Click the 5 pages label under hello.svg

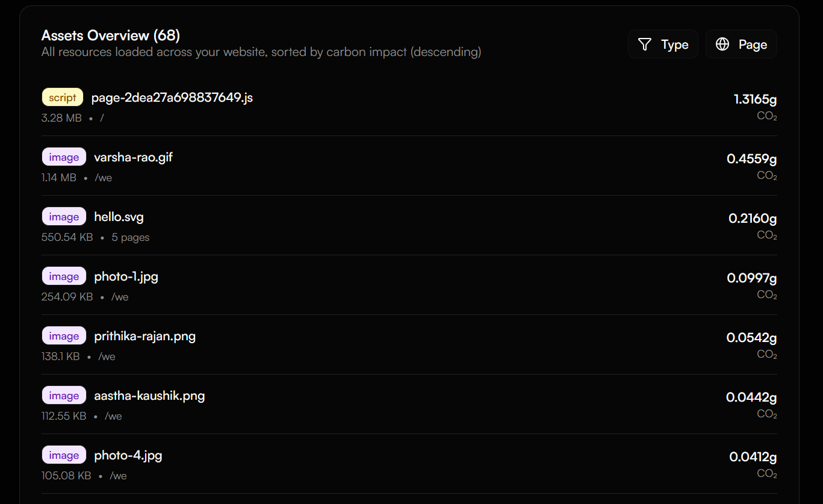131,237
